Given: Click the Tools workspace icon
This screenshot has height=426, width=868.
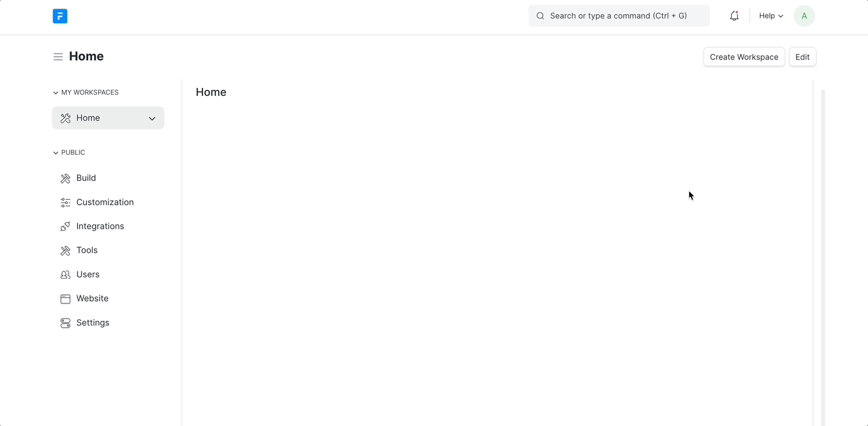Looking at the screenshot, I should (x=65, y=251).
